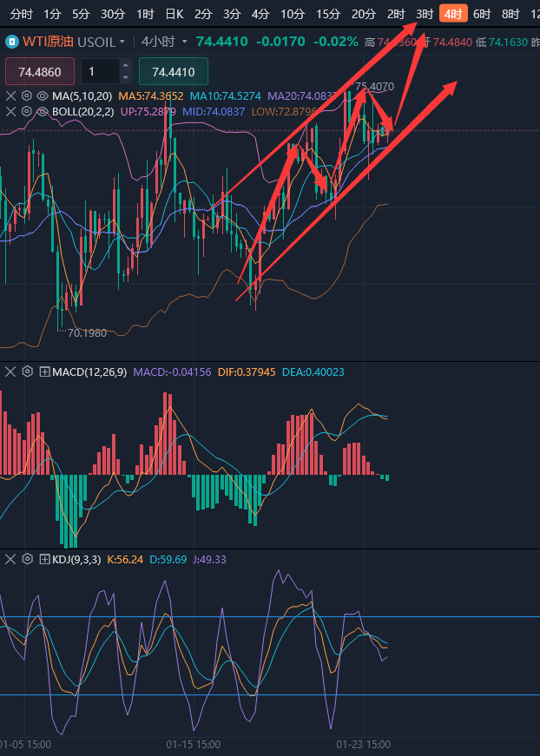Click the -0.02% change percentage
The width and height of the screenshot is (540, 756).
point(336,42)
